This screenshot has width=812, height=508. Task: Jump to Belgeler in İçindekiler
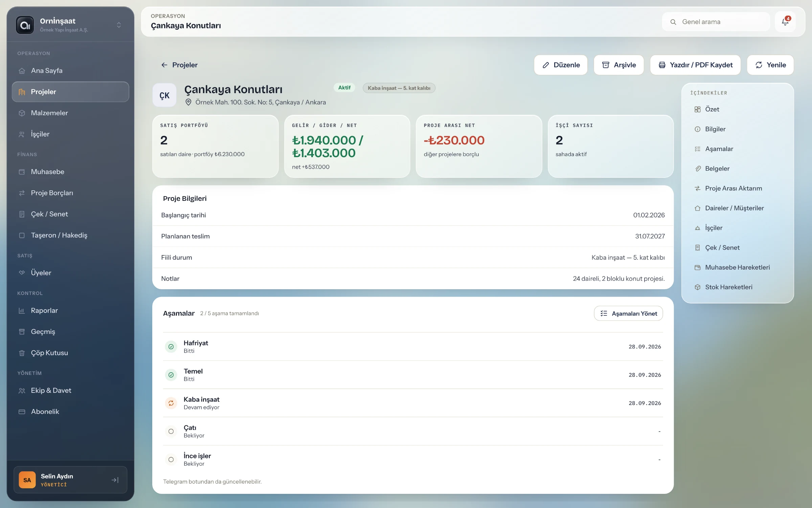click(738, 169)
